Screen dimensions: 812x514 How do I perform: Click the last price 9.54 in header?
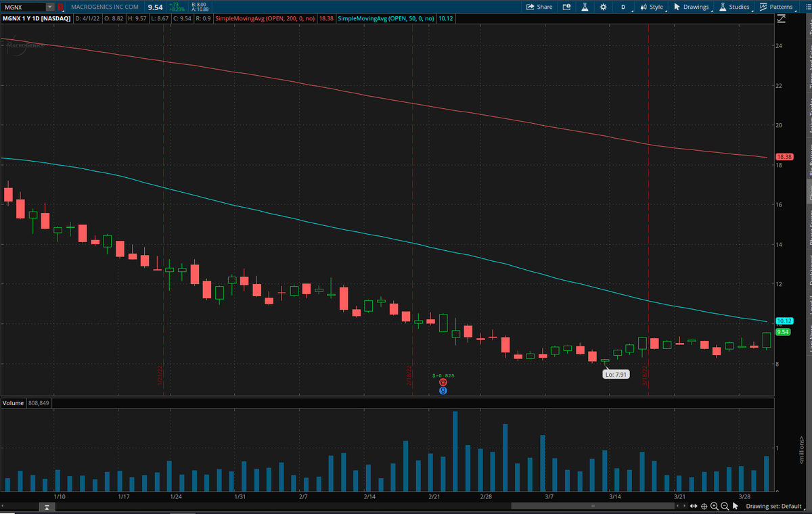tap(155, 7)
